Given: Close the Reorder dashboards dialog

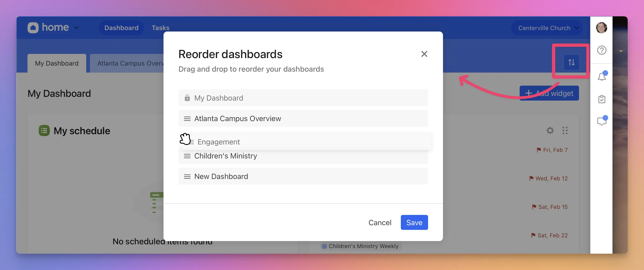Looking at the screenshot, I should click(x=424, y=54).
